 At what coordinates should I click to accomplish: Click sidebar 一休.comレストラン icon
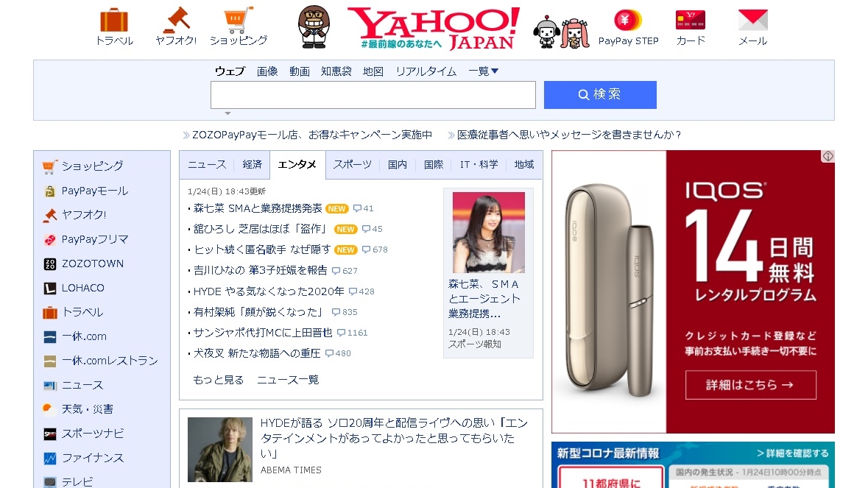point(50,361)
